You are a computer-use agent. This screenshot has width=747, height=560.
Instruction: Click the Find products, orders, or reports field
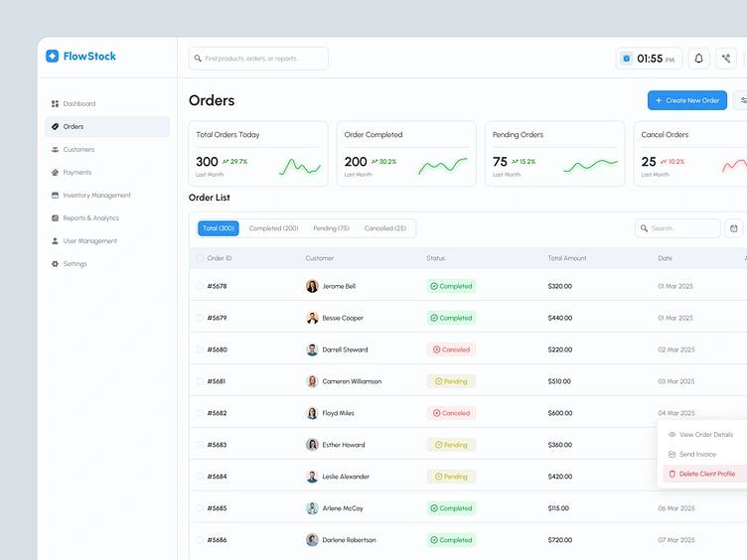click(x=258, y=59)
